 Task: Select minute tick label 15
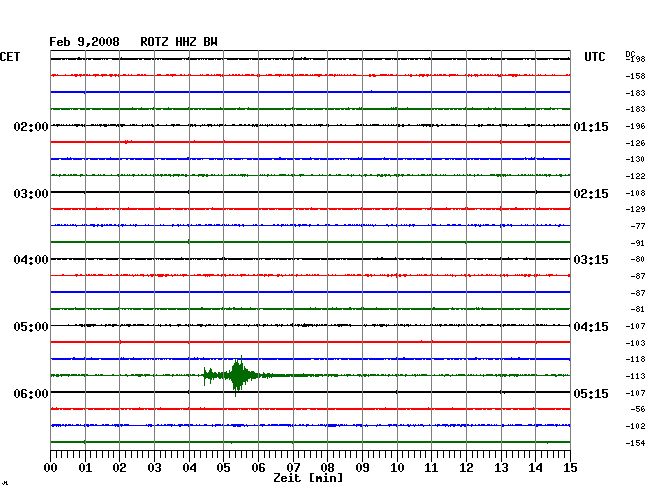coord(570,468)
